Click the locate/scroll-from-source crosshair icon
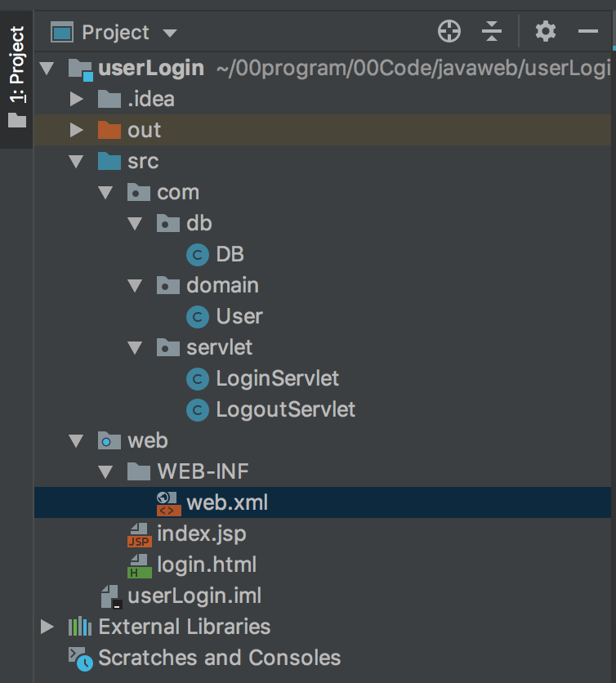 pyautogui.click(x=449, y=31)
